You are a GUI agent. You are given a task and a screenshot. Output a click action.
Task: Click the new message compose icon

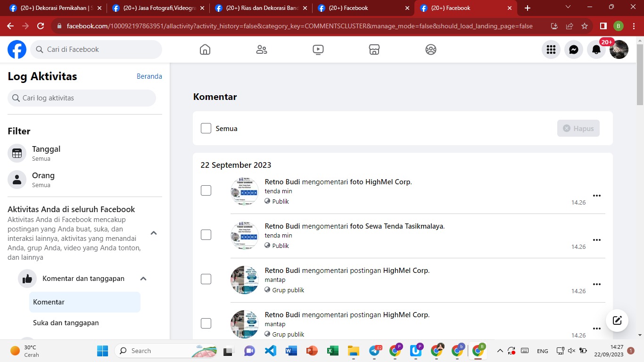617,321
